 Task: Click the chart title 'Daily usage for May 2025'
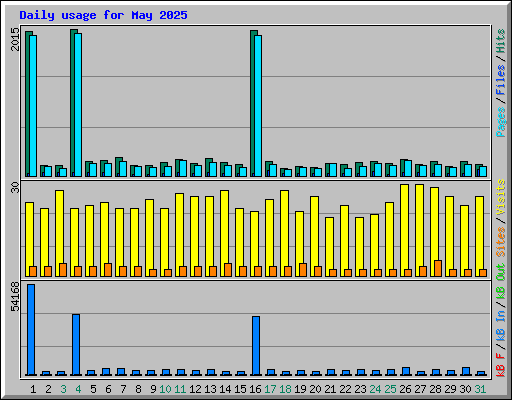(x=103, y=15)
